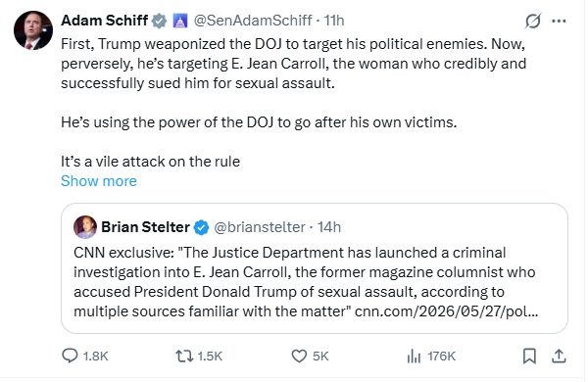Image resolution: width=588 pixels, height=382 pixels.
Task: Click the Adam Schiff display name
Action: pos(105,21)
